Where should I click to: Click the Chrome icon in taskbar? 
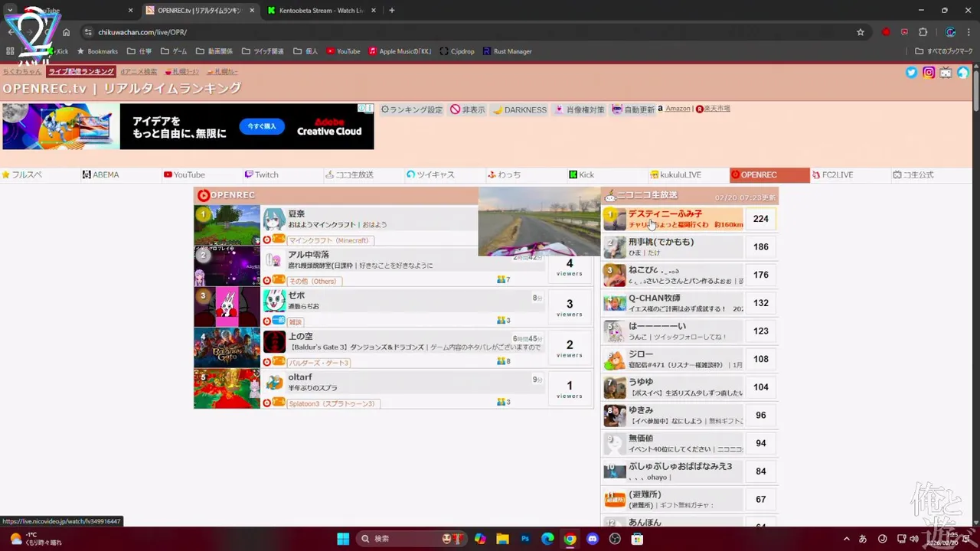point(570,539)
